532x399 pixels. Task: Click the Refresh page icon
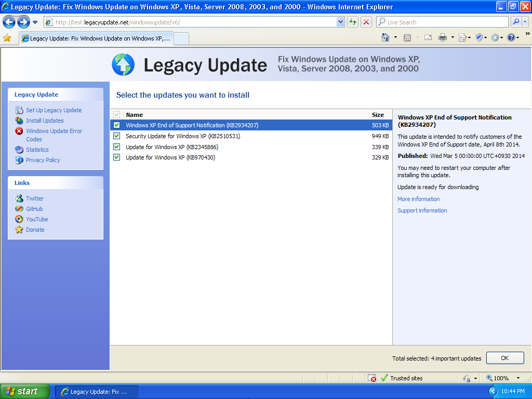click(353, 22)
